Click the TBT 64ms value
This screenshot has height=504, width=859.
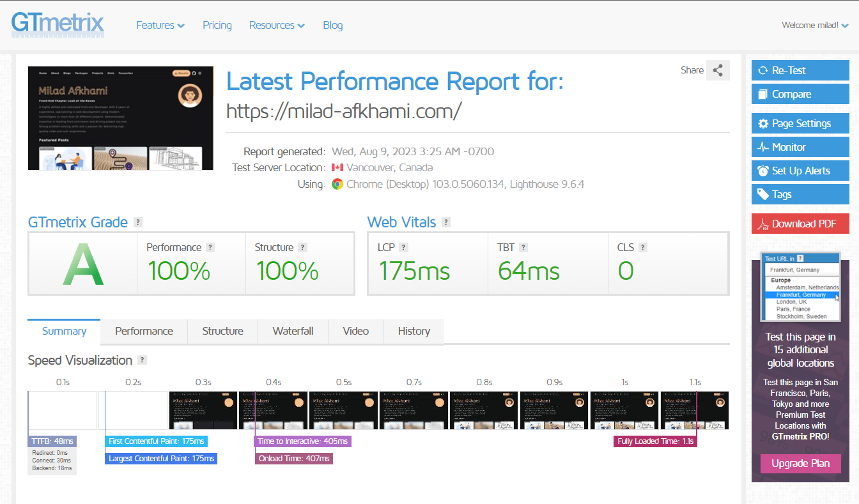point(529,271)
